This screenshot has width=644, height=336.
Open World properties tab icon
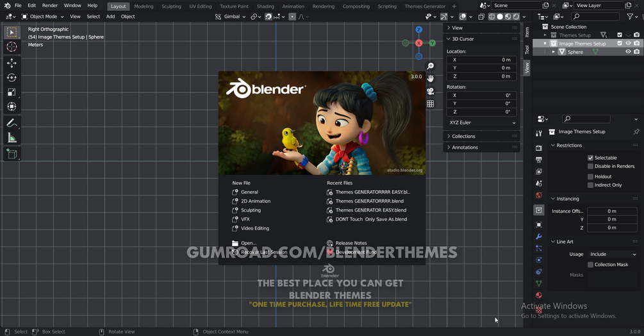click(539, 196)
